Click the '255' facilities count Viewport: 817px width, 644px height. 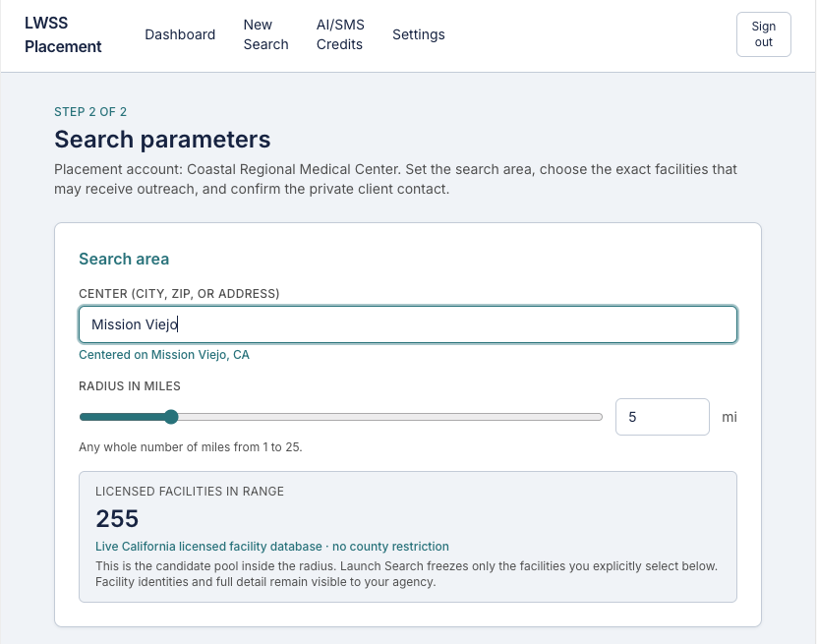click(117, 518)
